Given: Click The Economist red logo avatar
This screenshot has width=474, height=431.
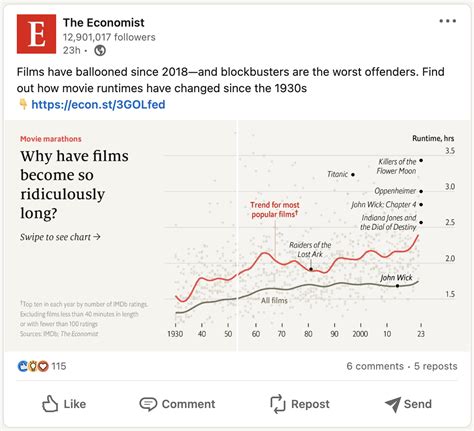Looking at the screenshot, I should [36, 34].
